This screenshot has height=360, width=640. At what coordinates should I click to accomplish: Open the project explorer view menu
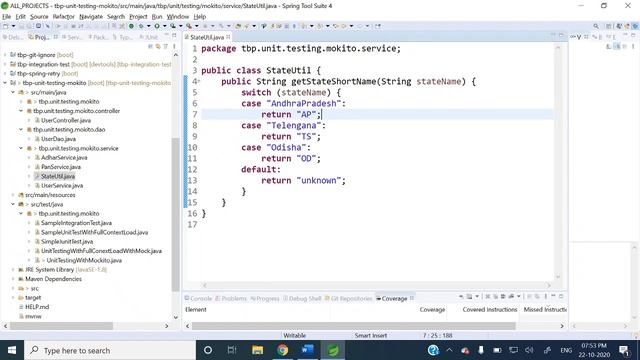[x=174, y=46]
